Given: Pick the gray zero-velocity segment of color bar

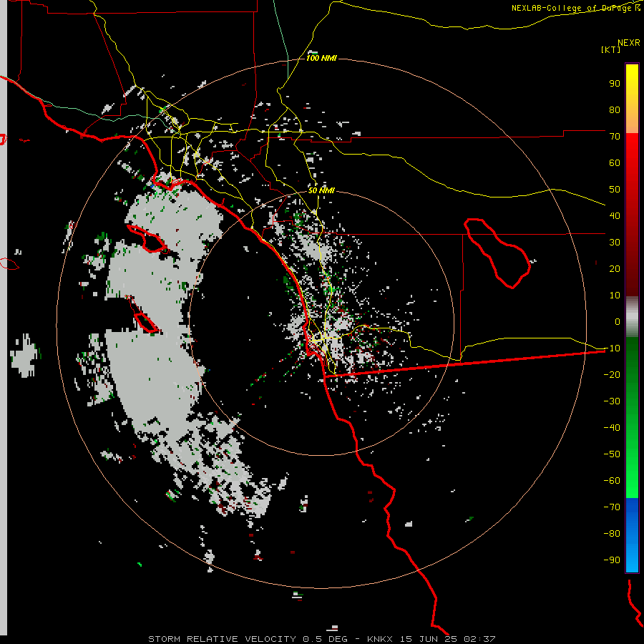Looking at the screenshot, I should click(632, 316).
